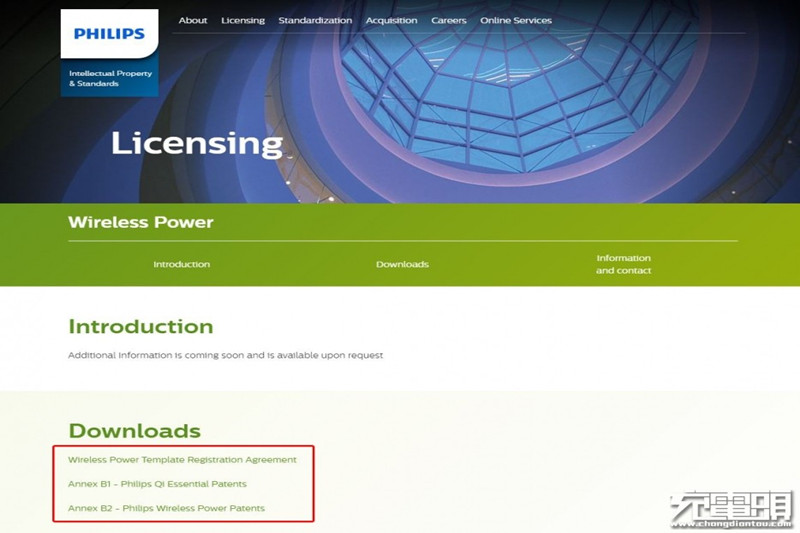Click the Intellectual Property & Standards label
800x533 pixels.
110,79
